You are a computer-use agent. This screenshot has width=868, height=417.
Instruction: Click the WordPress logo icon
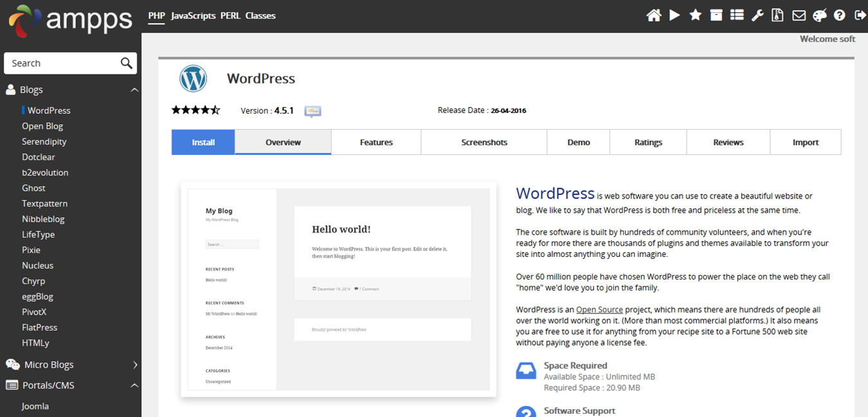click(x=193, y=78)
